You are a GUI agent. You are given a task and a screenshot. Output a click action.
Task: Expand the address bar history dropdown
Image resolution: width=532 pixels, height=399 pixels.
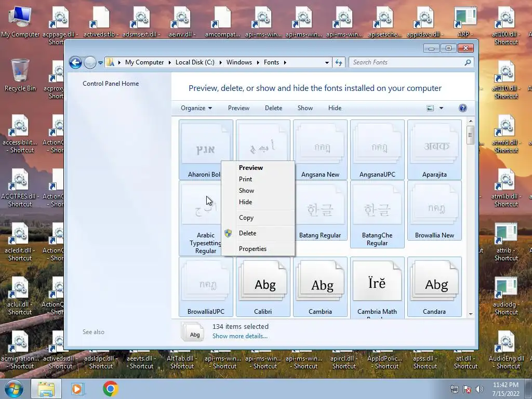coord(327,62)
